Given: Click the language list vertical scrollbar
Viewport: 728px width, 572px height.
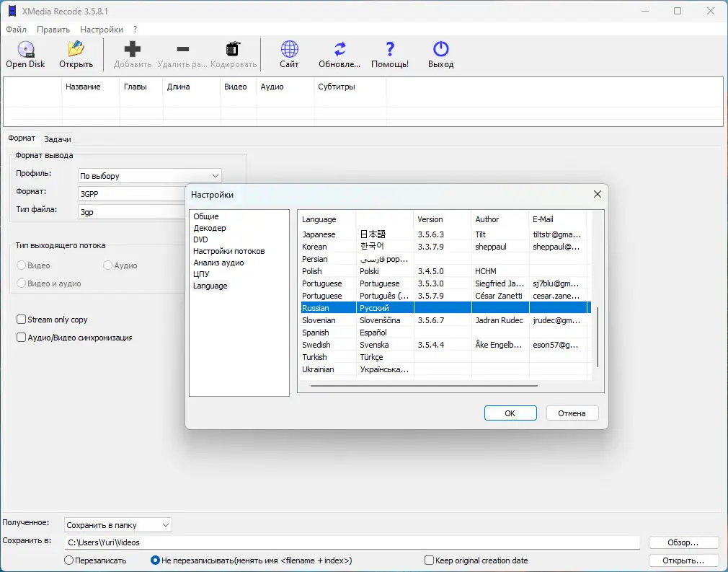Looking at the screenshot, I should (598, 335).
